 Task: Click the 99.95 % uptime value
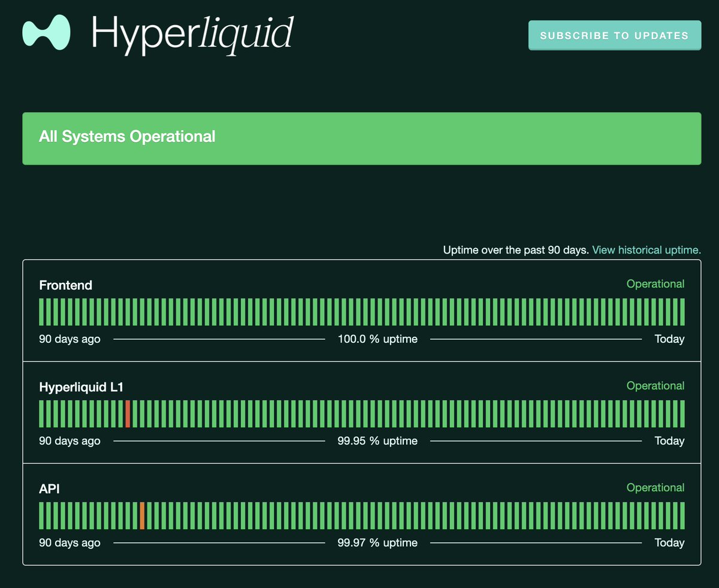(377, 441)
